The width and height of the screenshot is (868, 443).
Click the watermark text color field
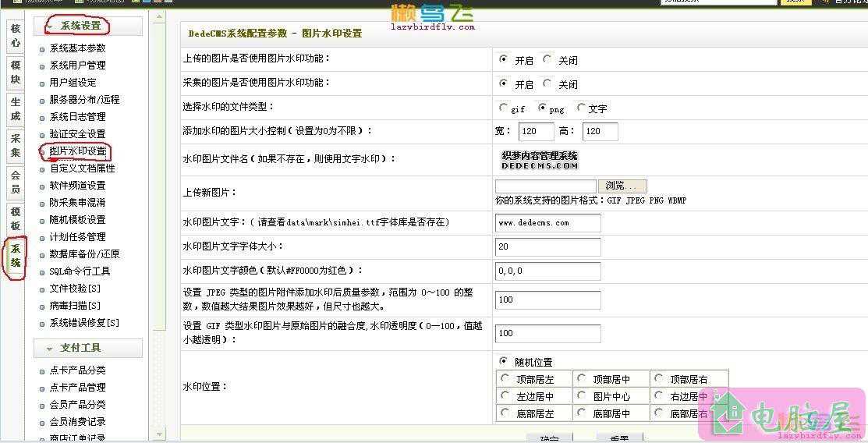pos(548,271)
